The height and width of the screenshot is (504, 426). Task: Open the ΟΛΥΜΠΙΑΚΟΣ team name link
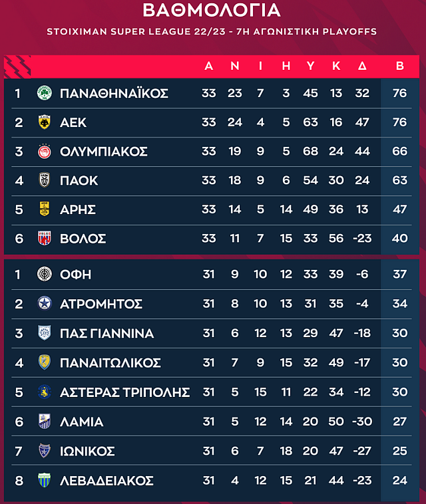103,152
